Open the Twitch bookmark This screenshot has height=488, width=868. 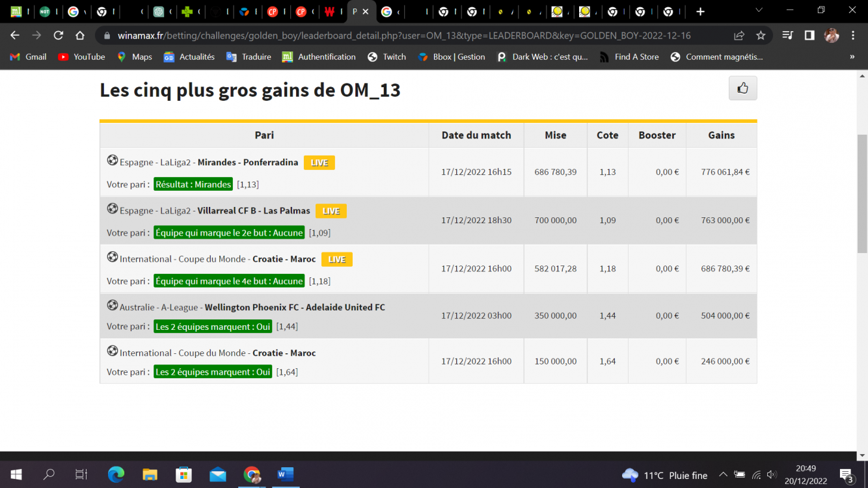click(x=387, y=57)
